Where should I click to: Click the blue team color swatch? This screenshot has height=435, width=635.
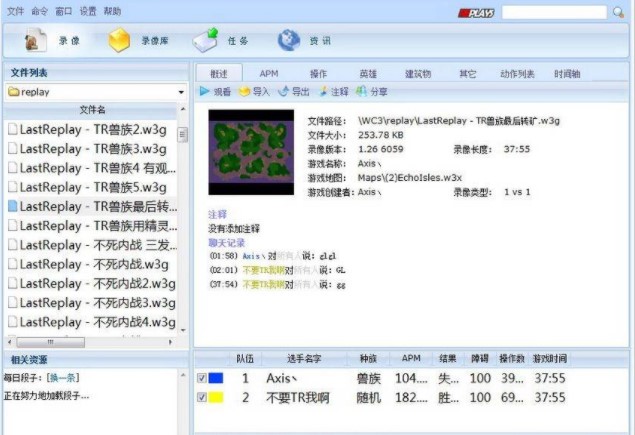coord(217,378)
